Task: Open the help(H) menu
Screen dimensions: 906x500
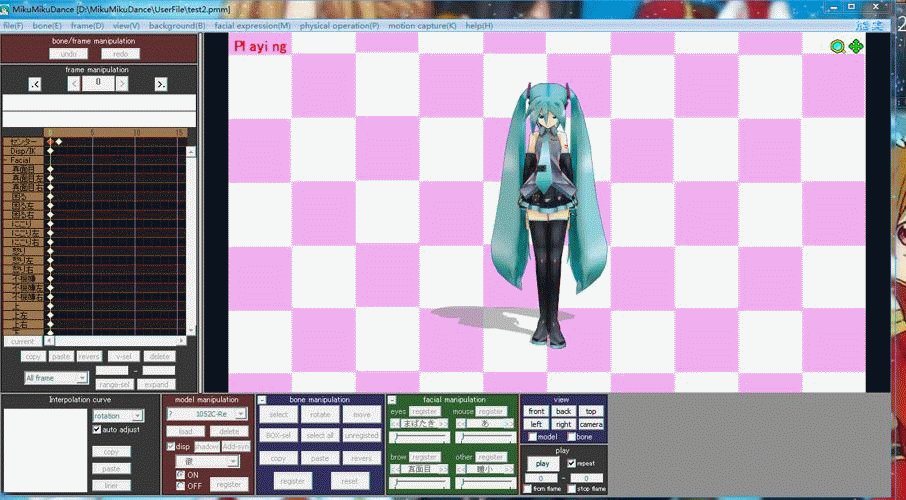Action: [x=479, y=26]
